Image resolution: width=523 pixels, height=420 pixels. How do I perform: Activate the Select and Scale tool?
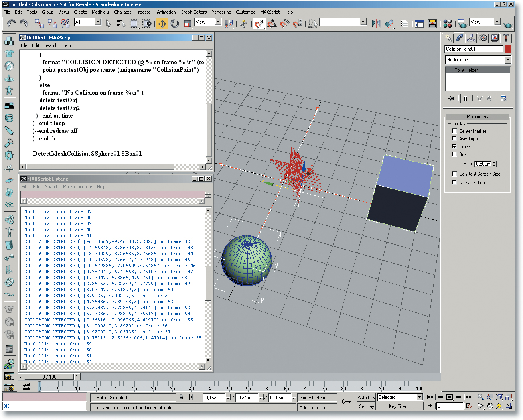187,24
